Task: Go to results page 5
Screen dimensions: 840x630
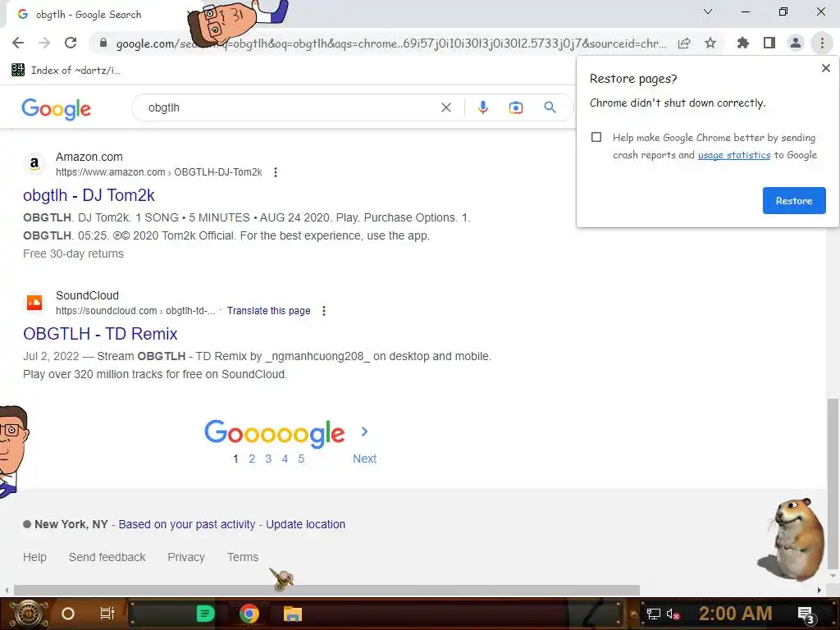Action: click(301, 459)
